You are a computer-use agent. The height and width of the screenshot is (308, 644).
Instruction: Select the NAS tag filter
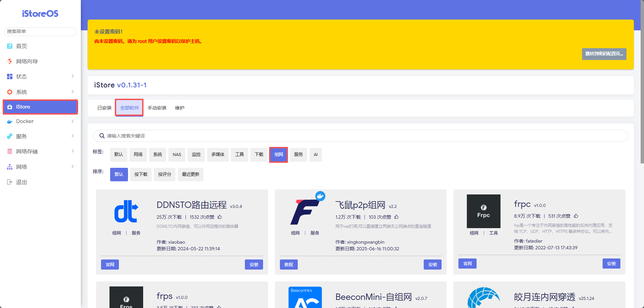click(x=177, y=155)
